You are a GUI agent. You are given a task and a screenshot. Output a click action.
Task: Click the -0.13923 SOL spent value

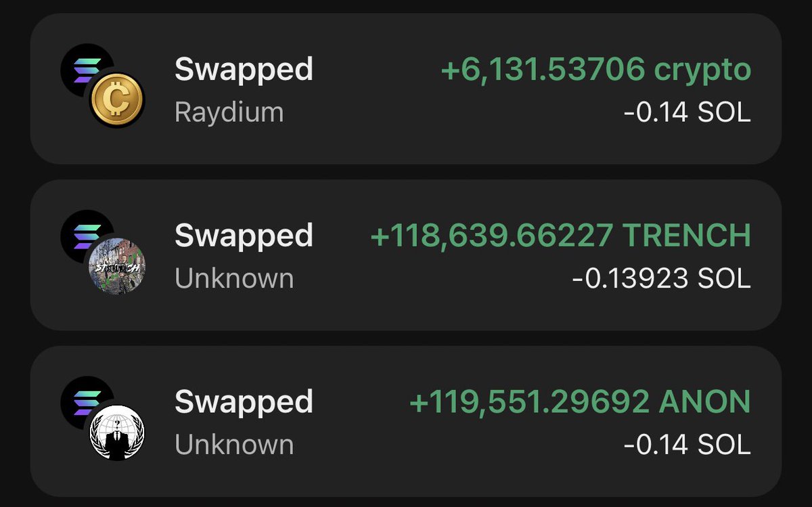[661, 278]
